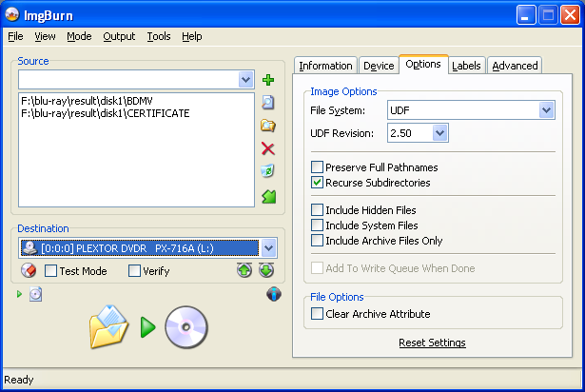
Task: Select the CERTIFICATE source folder entry
Action: [106, 113]
